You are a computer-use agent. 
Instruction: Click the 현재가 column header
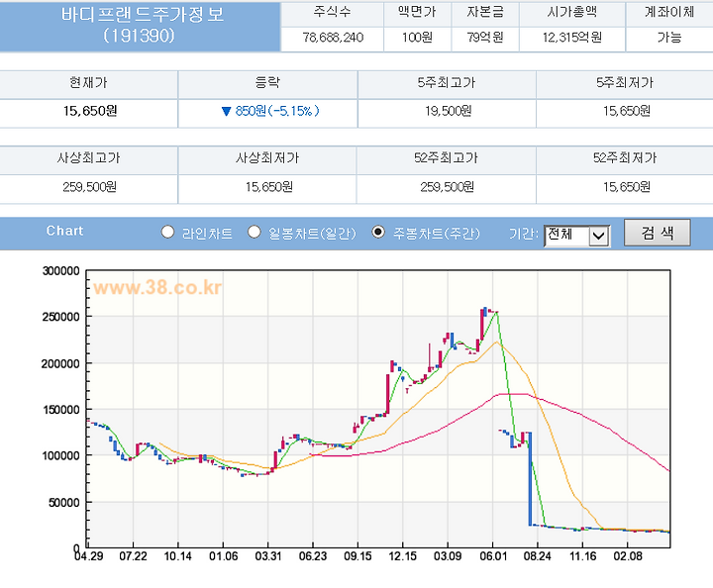[88, 83]
